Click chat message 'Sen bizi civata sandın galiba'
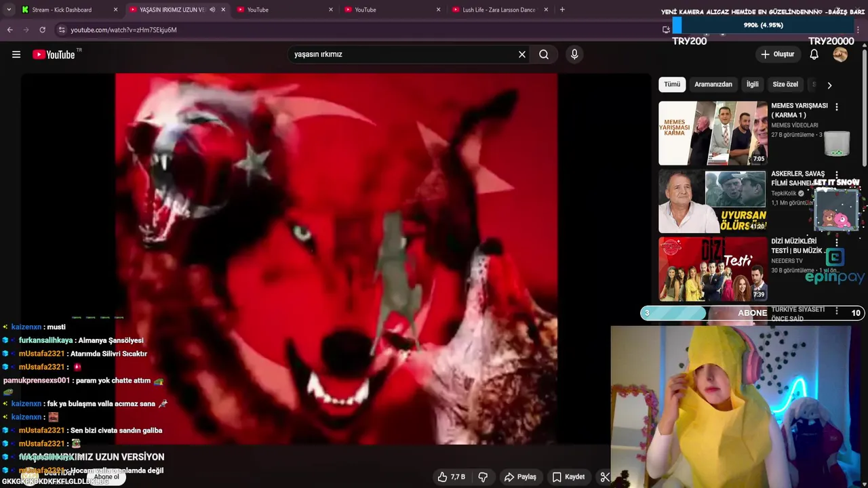The width and height of the screenshot is (868, 488). 116,430
